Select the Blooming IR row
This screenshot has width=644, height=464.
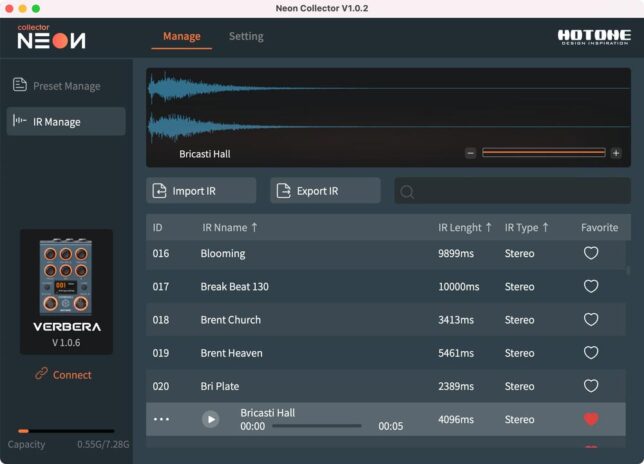pyautogui.click(x=386, y=254)
